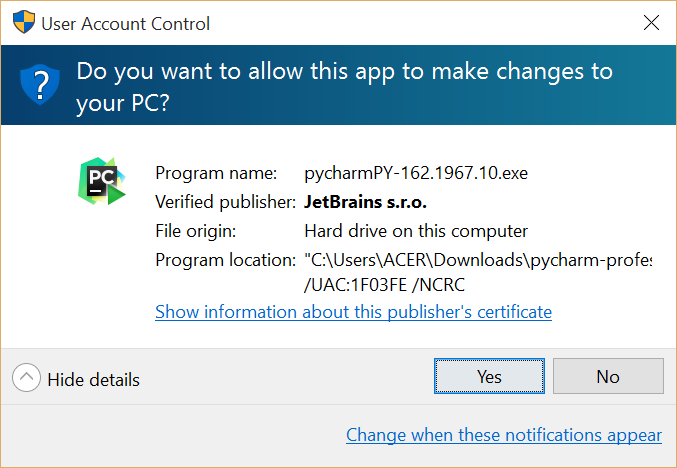Click the UAC shield icon in title bar
677x468 pixels.
[x=24, y=22]
